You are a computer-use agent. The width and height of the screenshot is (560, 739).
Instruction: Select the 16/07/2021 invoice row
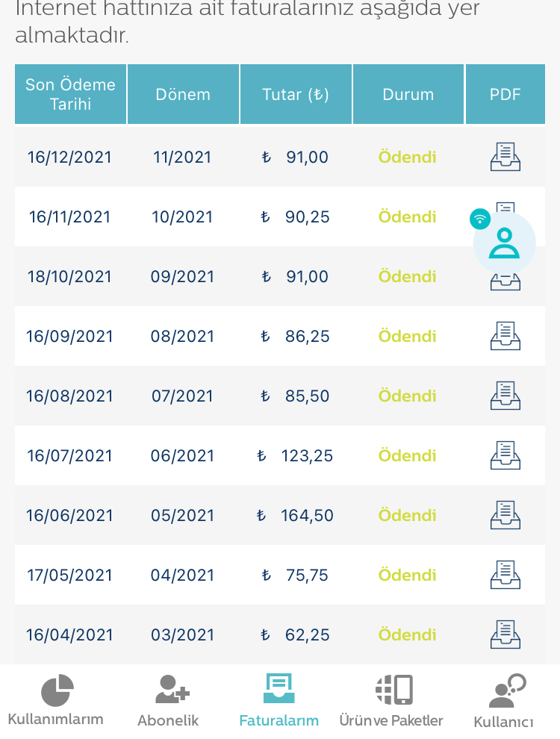280,456
